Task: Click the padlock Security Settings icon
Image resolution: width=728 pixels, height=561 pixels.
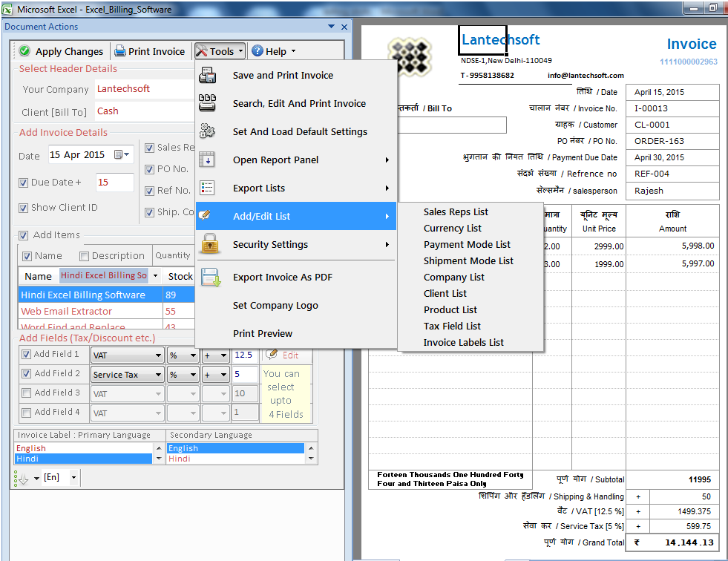Action: click(x=210, y=244)
